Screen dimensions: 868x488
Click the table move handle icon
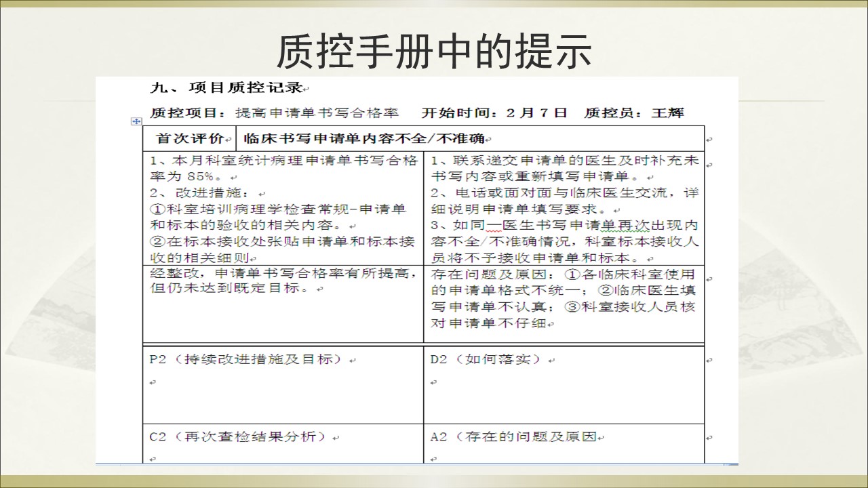pyautogui.click(x=136, y=121)
